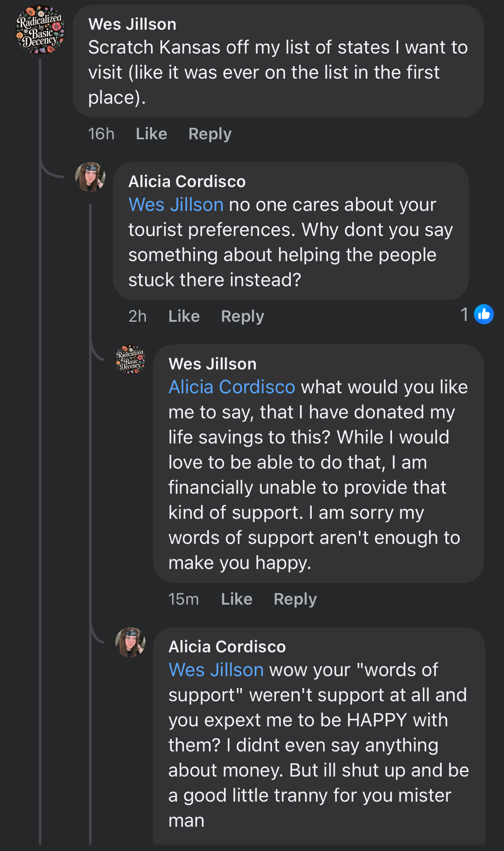Tap blue Wes Jillson mention in last comment
Image resolution: width=504 pixels, height=851 pixels.
pos(216,670)
